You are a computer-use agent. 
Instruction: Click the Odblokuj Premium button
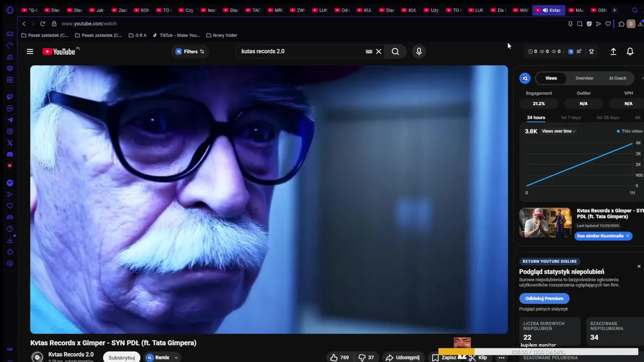coord(544,298)
